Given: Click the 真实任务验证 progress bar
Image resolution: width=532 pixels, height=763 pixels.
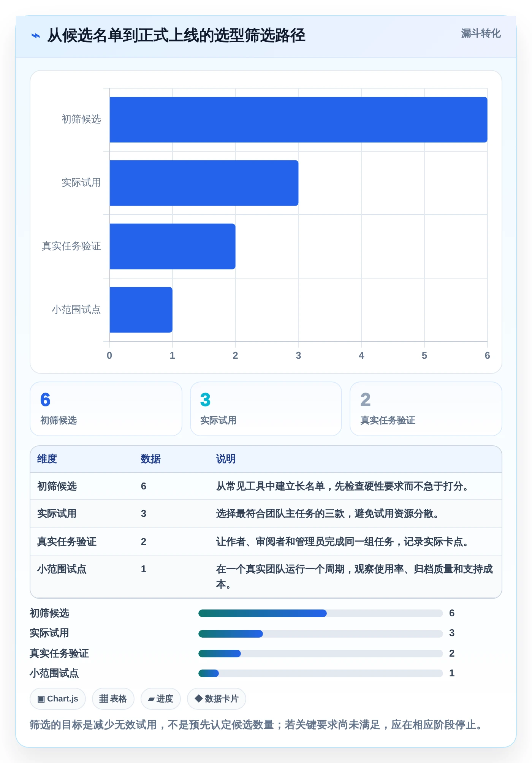Looking at the screenshot, I should tap(321, 654).
